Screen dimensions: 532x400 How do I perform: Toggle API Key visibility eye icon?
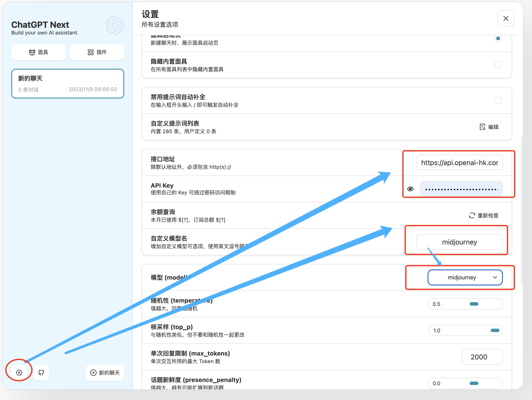tap(410, 189)
